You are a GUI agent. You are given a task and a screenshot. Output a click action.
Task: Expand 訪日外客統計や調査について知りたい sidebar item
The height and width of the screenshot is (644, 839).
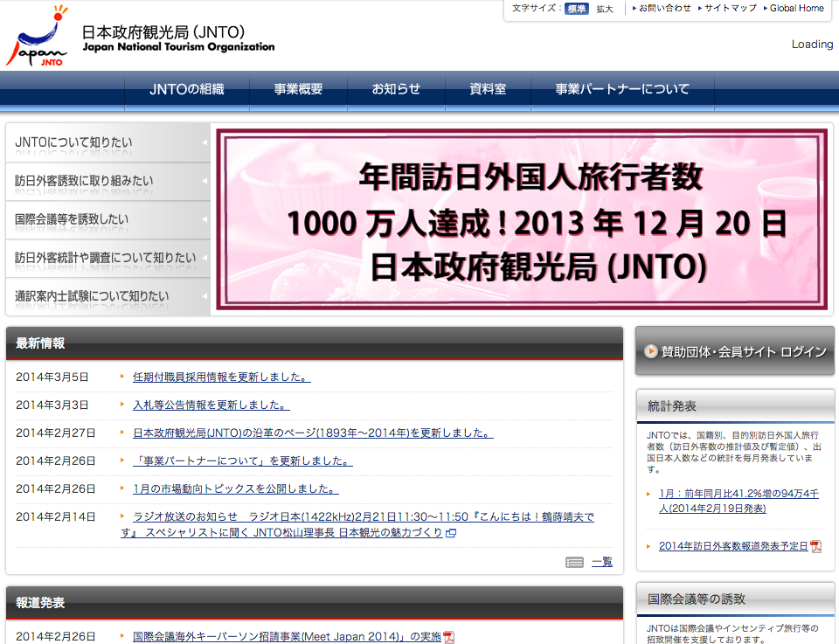click(107, 258)
